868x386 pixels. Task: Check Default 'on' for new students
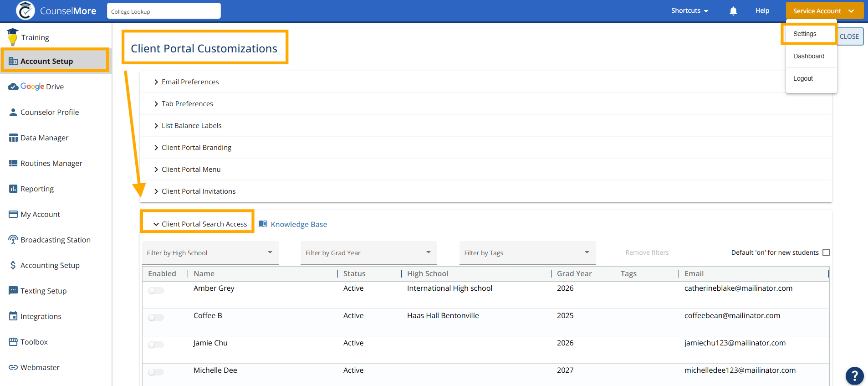point(826,252)
